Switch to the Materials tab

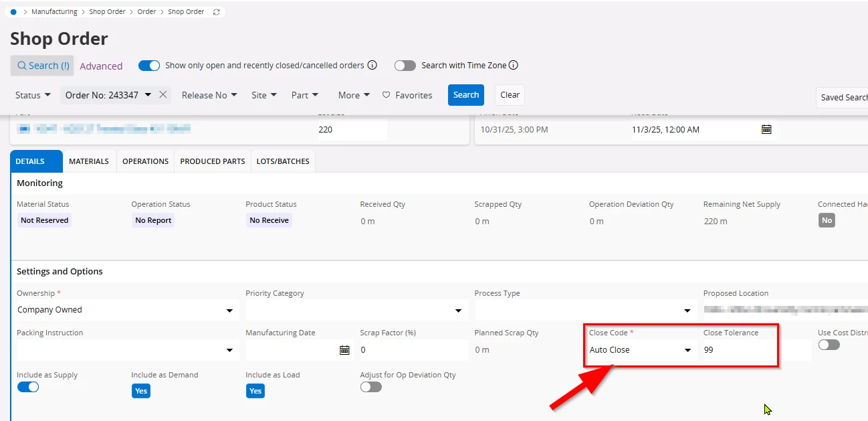click(89, 161)
